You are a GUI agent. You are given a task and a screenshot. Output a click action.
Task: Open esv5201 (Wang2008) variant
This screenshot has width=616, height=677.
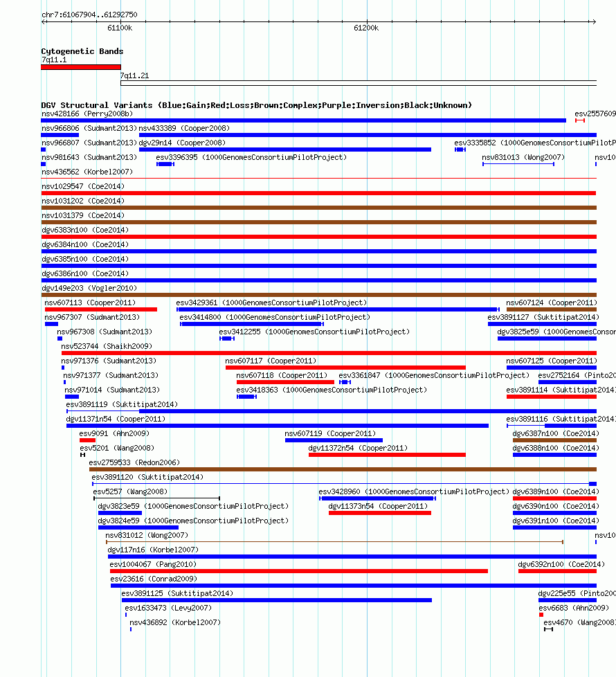click(82, 455)
